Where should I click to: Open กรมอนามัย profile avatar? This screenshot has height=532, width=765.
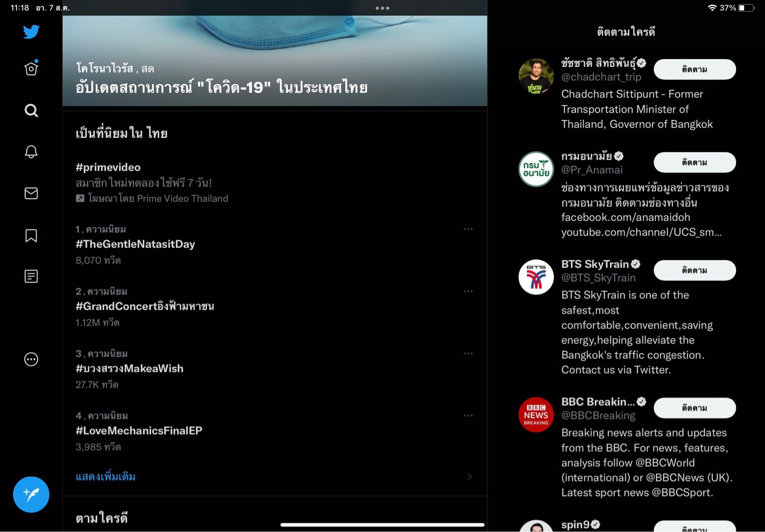[536, 169]
